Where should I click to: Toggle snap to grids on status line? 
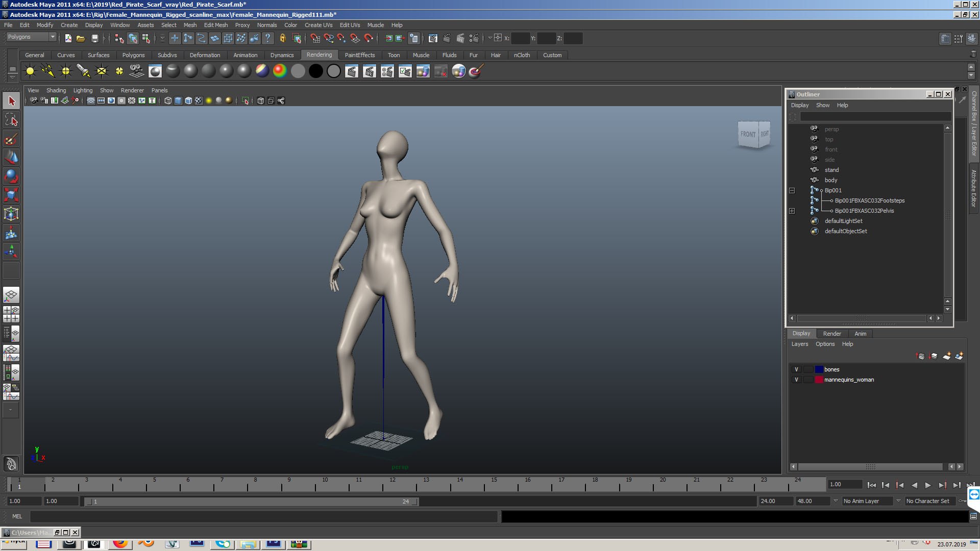tap(315, 38)
